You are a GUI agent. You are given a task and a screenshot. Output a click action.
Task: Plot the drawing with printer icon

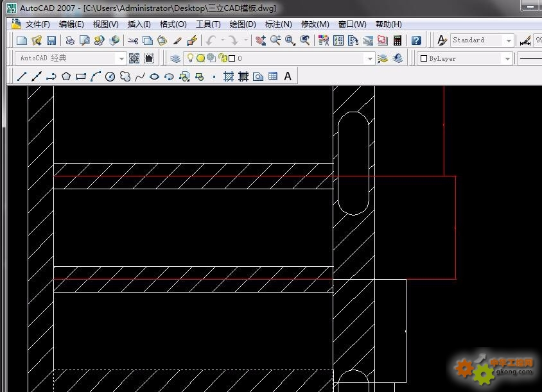coord(70,41)
